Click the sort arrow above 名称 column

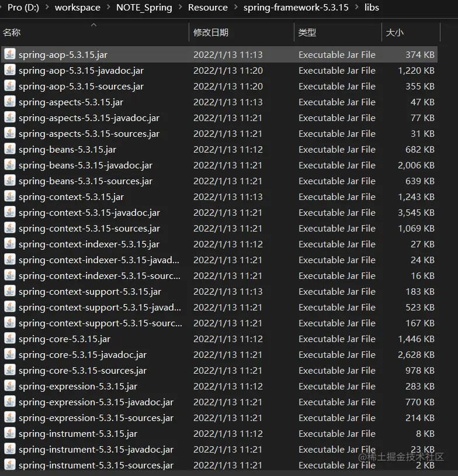pyautogui.click(x=94, y=25)
